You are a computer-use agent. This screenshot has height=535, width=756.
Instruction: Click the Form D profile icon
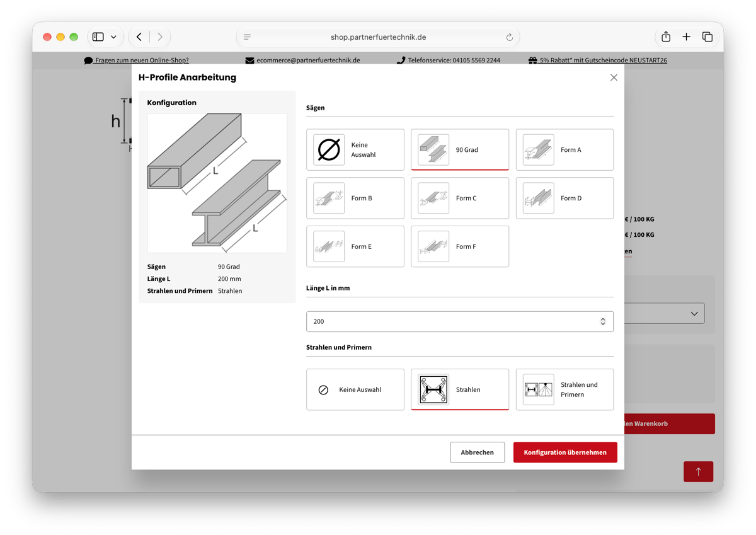(538, 198)
